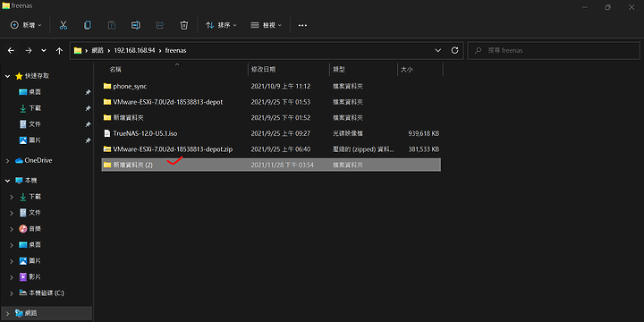Go back with the left arrow
644x322 pixels.
coord(11,50)
